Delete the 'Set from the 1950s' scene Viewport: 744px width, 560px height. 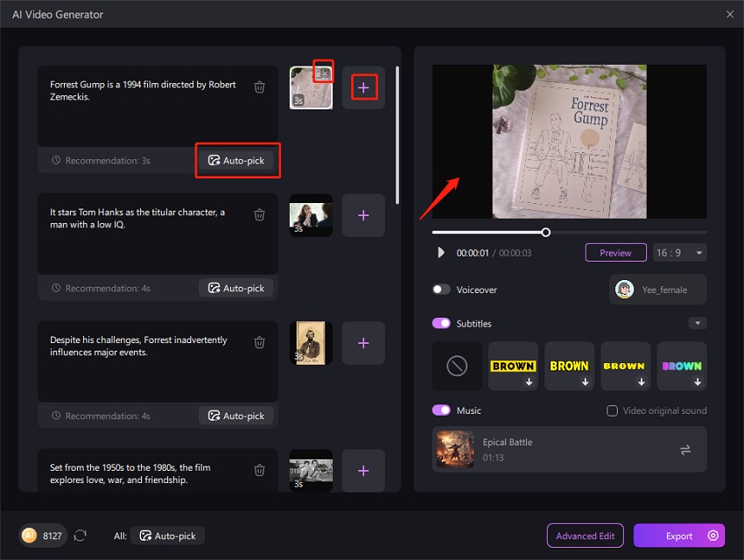(260, 470)
